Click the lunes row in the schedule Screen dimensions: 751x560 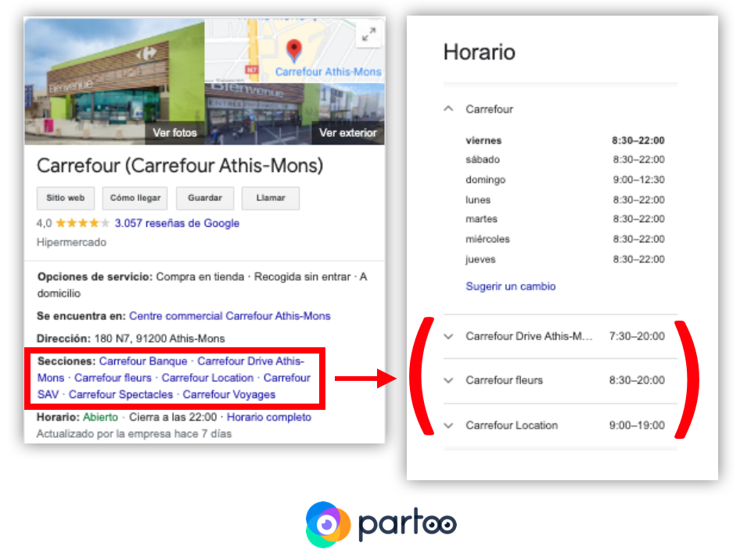(565, 199)
